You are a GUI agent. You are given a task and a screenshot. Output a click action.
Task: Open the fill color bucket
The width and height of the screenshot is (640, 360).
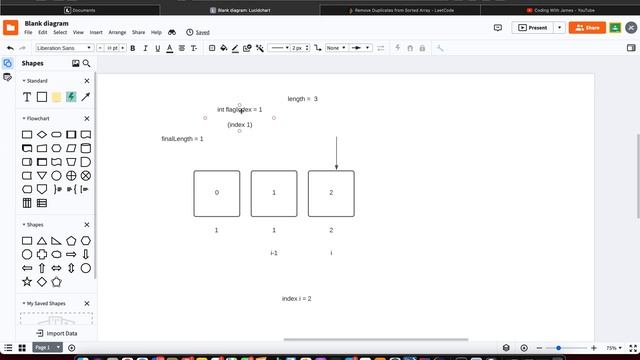(224, 48)
